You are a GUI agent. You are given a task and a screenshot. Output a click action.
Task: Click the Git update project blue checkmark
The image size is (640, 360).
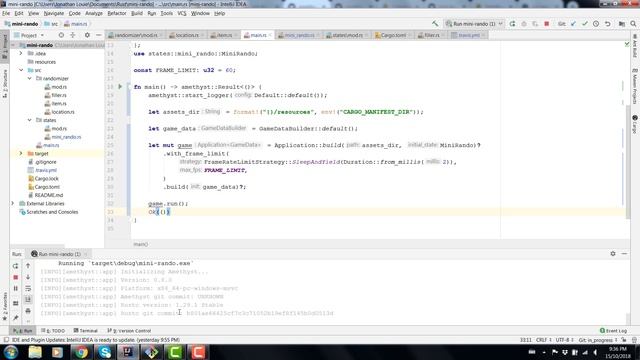pos(573,24)
